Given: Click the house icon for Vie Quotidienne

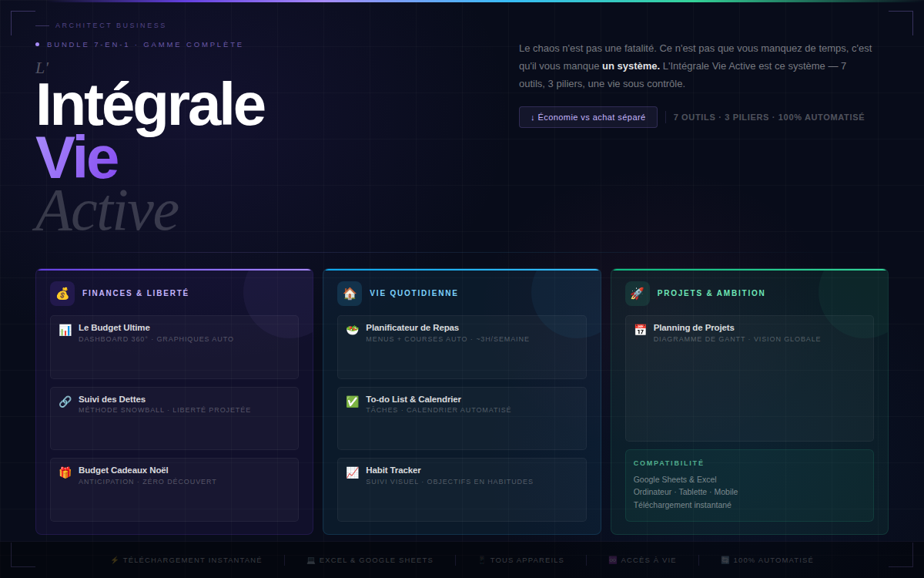Looking at the screenshot, I should 350,294.
